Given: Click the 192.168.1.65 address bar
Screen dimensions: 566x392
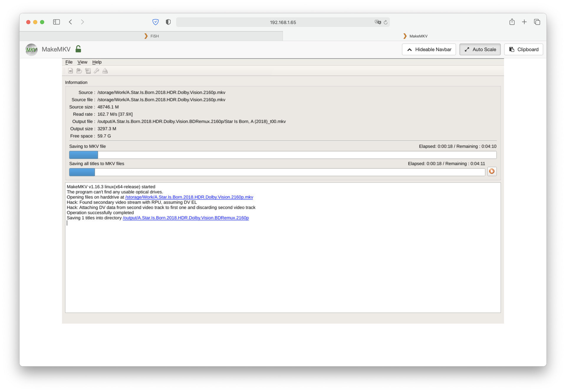Looking at the screenshot, I should (x=282, y=22).
